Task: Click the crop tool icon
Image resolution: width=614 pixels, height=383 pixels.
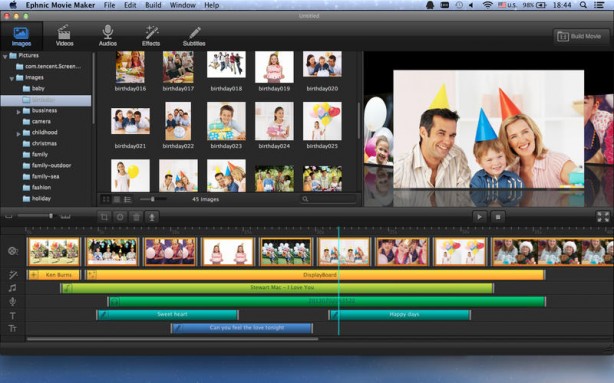Action: tap(104, 217)
